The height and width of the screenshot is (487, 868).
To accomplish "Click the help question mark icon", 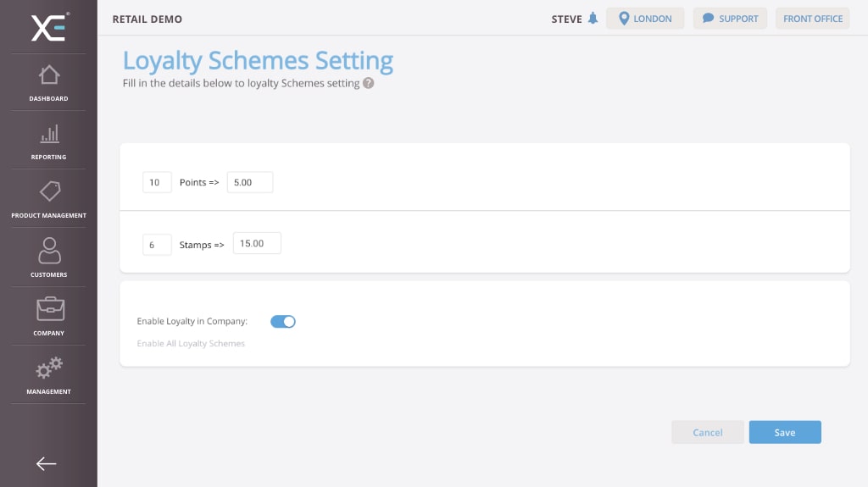I will (x=368, y=83).
